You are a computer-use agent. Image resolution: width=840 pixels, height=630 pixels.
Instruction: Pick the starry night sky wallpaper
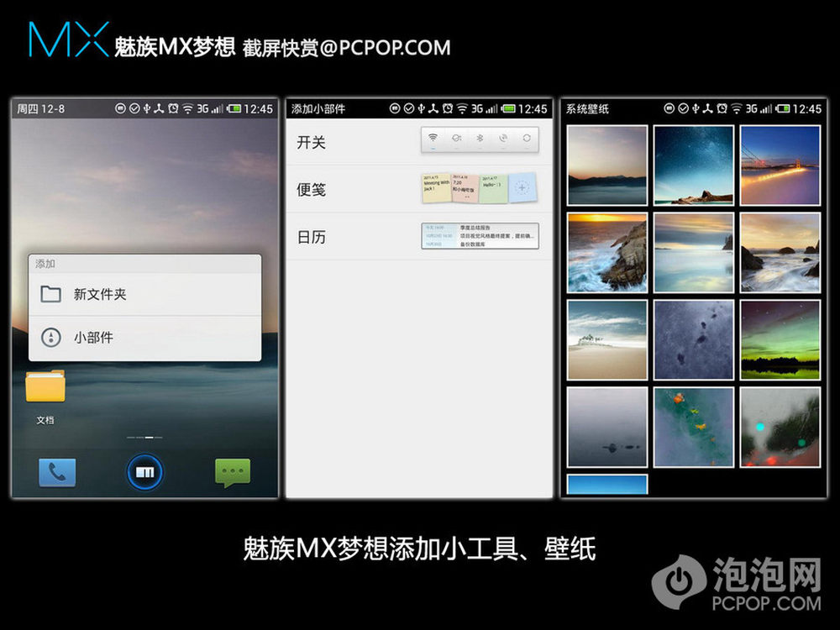(694, 165)
